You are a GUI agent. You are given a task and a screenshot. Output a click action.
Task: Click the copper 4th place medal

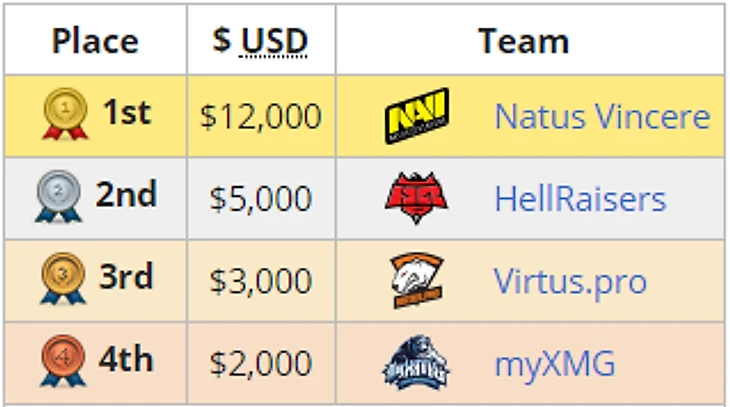(63, 361)
